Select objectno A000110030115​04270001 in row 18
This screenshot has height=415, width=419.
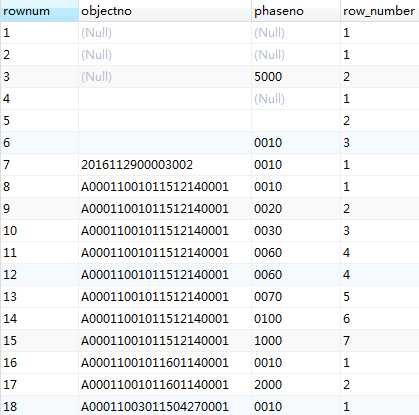tap(165, 406)
